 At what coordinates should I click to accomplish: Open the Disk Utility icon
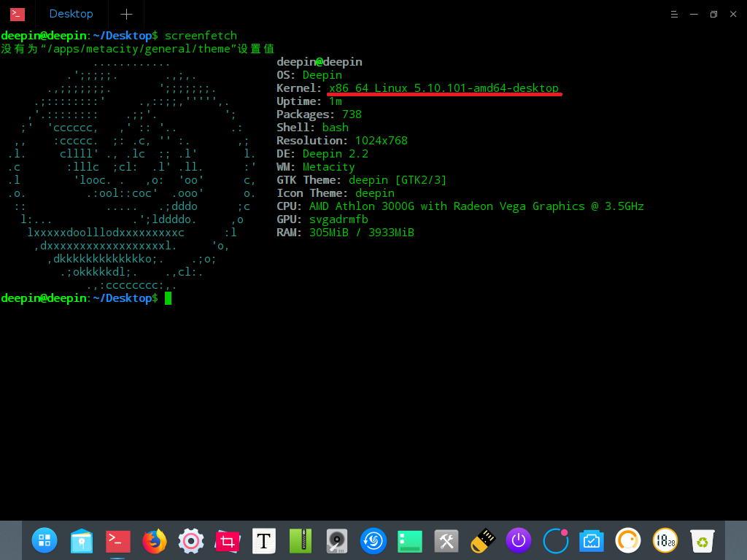[336, 541]
